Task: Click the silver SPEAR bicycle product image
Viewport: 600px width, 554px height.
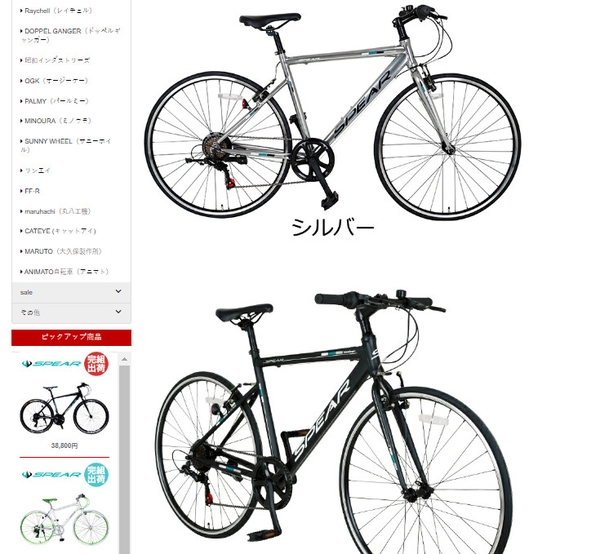Action: click(x=333, y=112)
